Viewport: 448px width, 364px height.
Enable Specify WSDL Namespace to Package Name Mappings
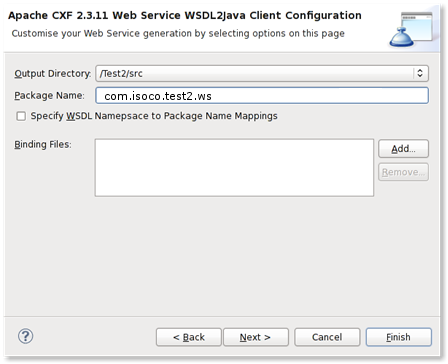(21, 116)
